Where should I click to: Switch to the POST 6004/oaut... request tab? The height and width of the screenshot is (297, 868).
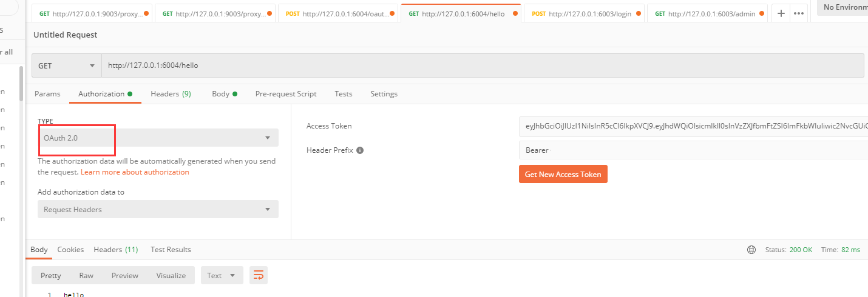[338, 13]
